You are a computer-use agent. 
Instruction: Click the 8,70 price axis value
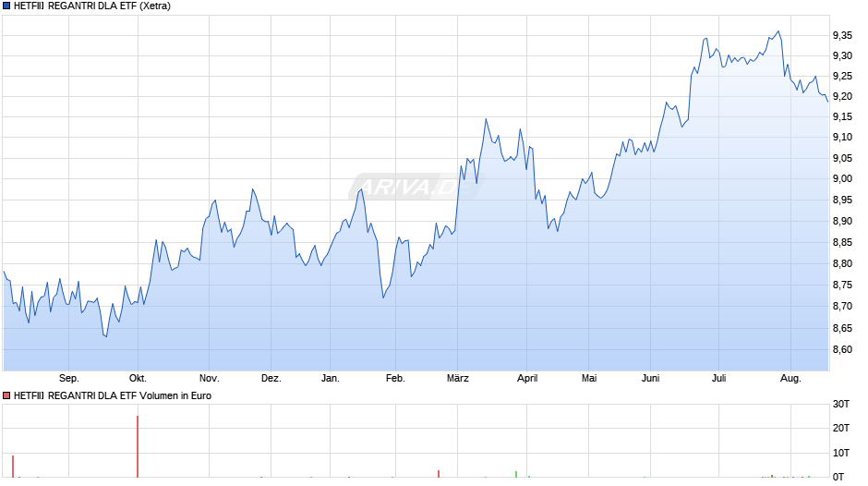click(x=842, y=307)
